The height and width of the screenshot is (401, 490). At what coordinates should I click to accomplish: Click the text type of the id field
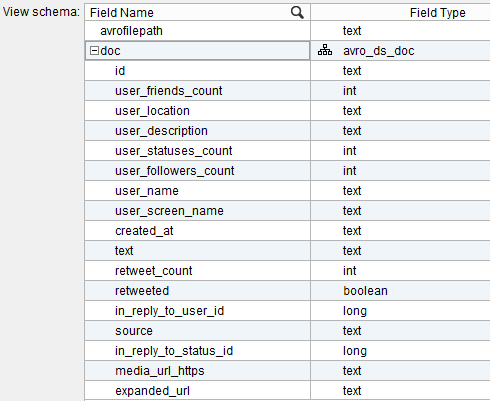(352, 71)
